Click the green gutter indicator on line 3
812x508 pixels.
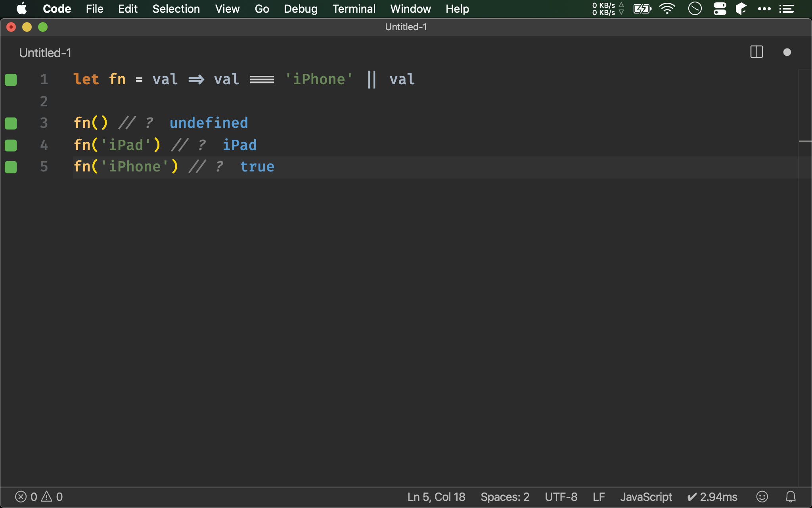11,123
